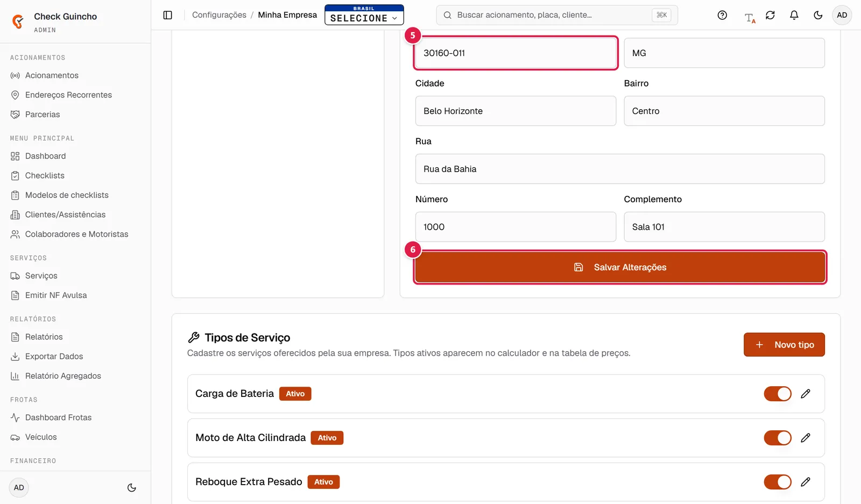
Task: Edit Moto de Alta Cilindrada service type
Action: tap(806, 438)
